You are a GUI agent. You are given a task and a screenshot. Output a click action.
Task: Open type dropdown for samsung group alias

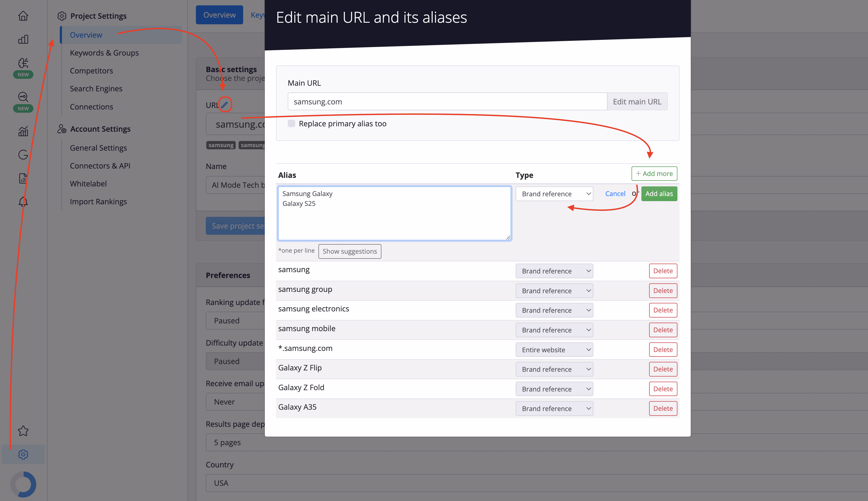point(554,290)
